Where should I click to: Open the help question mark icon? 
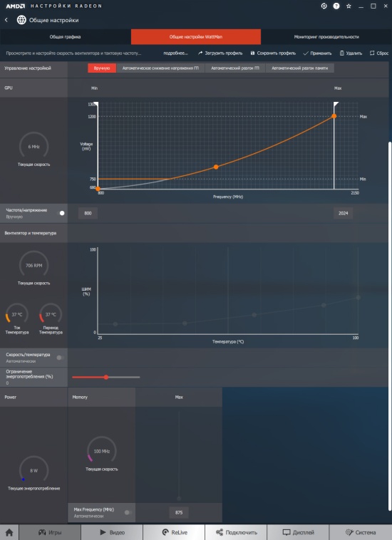point(336,6)
